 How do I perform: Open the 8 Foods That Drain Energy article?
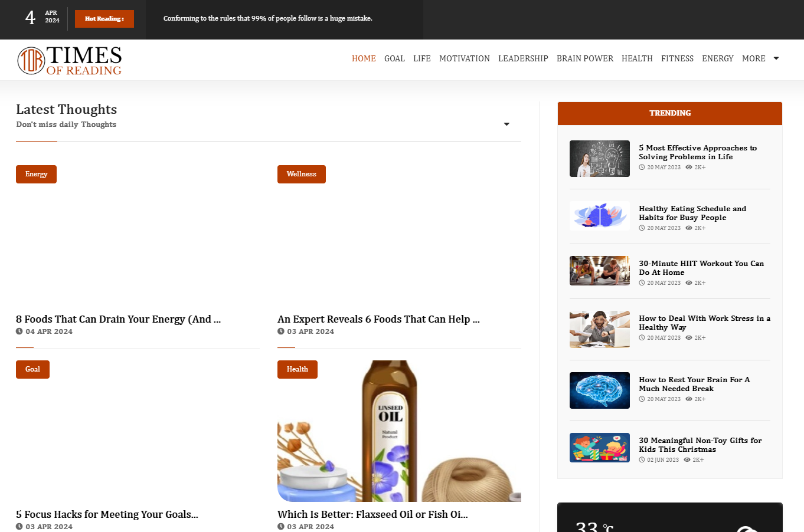coord(118,319)
